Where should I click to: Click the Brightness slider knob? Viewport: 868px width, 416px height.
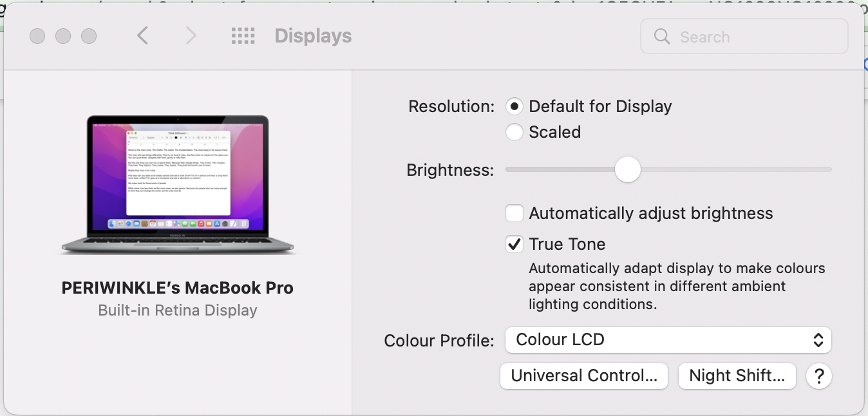click(627, 170)
